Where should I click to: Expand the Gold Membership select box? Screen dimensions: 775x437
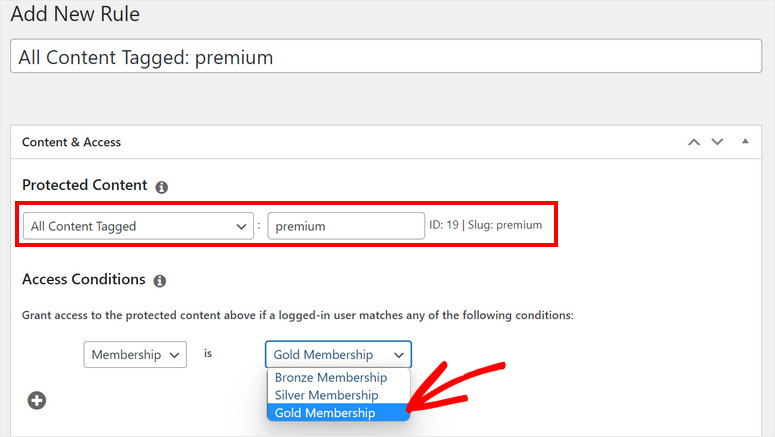click(338, 354)
